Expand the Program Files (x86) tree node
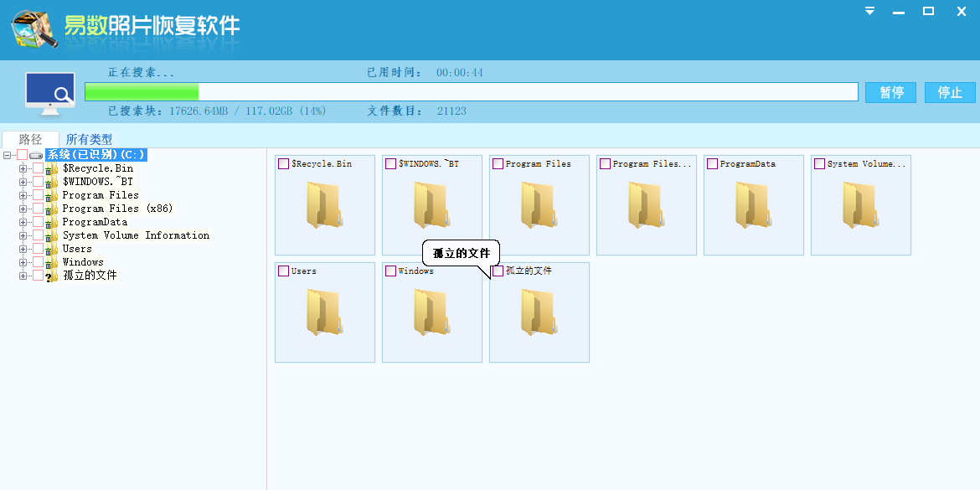 (x=23, y=209)
